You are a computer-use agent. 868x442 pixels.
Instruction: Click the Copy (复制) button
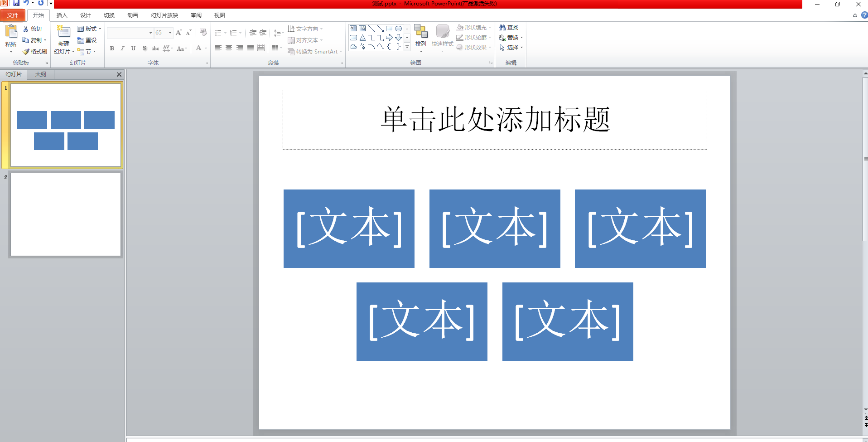(x=34, y=40)
